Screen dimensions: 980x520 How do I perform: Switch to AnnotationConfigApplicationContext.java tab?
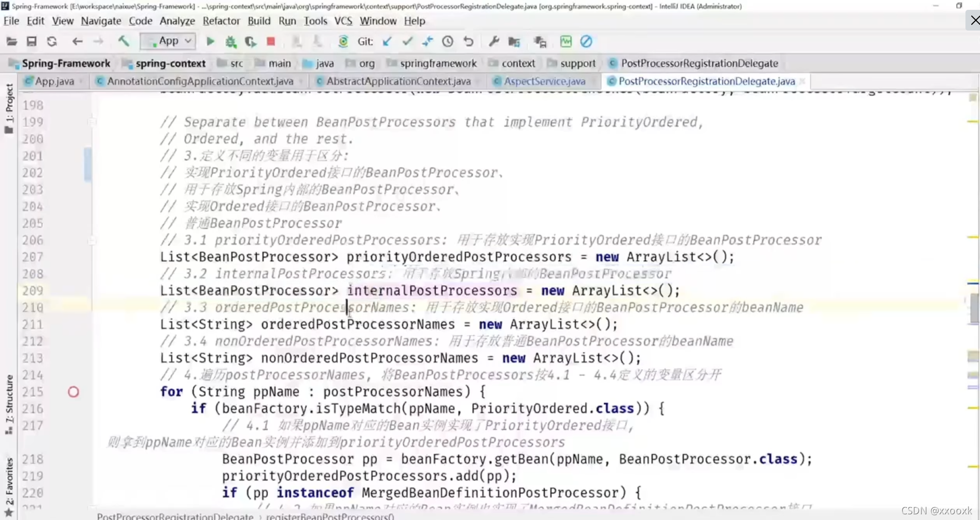tap(200, 81)
